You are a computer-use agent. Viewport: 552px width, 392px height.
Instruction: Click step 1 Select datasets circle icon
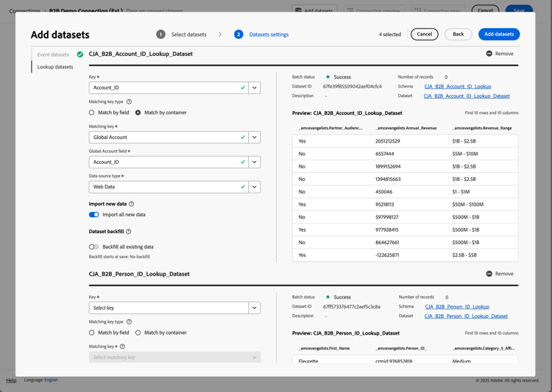[160, 35]
